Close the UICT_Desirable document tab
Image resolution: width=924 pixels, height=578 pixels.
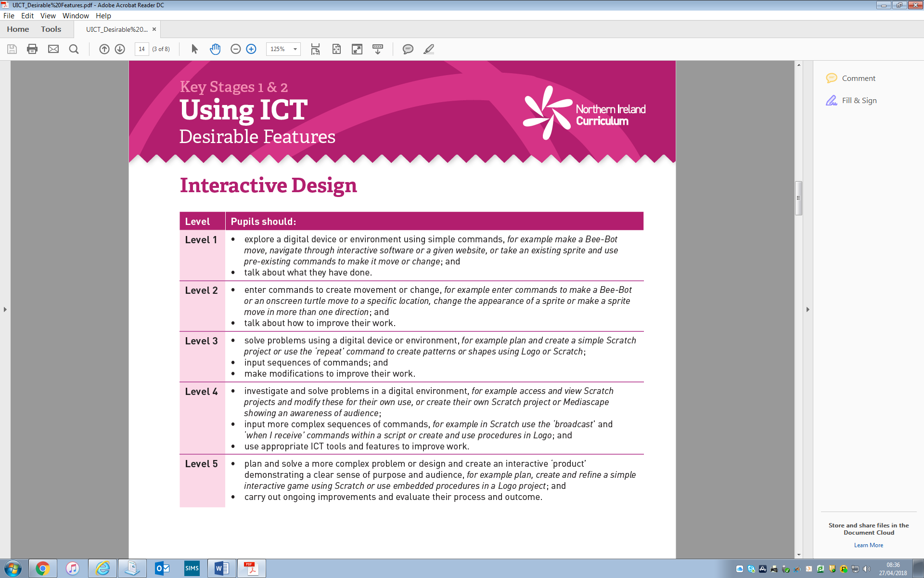pyautogui.click(x=154, y=29)
